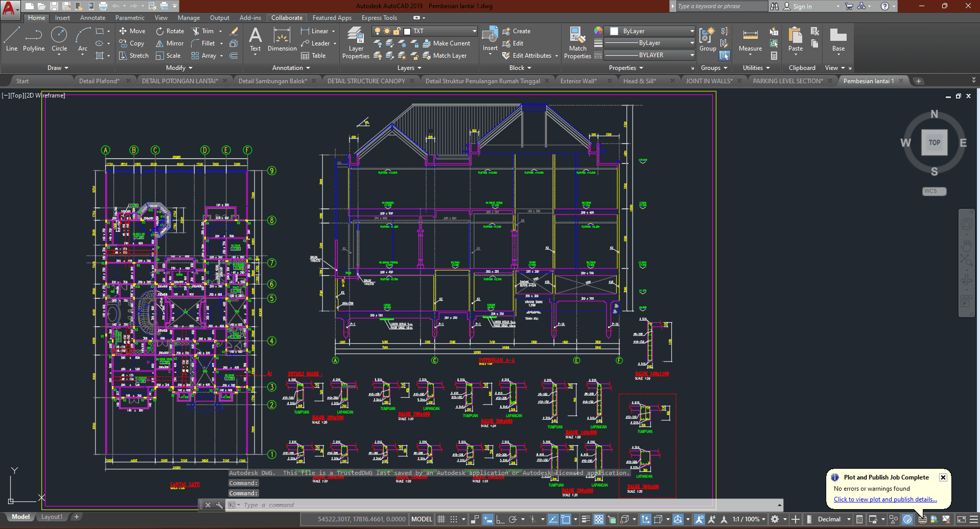Open the Layer Properties manager
Image resolution: width=980 pixels, height=529 pixels.
[356, 43]
